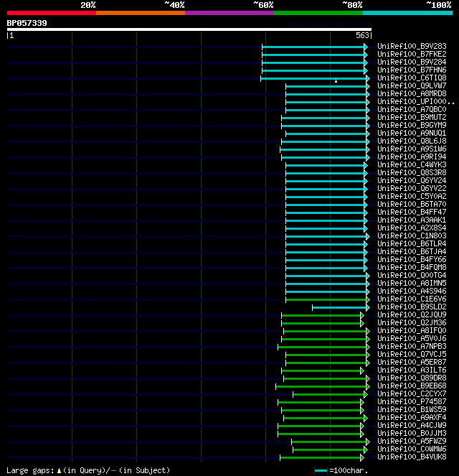This screenshot has width=459, height=476.
Task: Click the arrowhead ending the UniRef100_Q2JM36 bar
Action: coord(362,323)
